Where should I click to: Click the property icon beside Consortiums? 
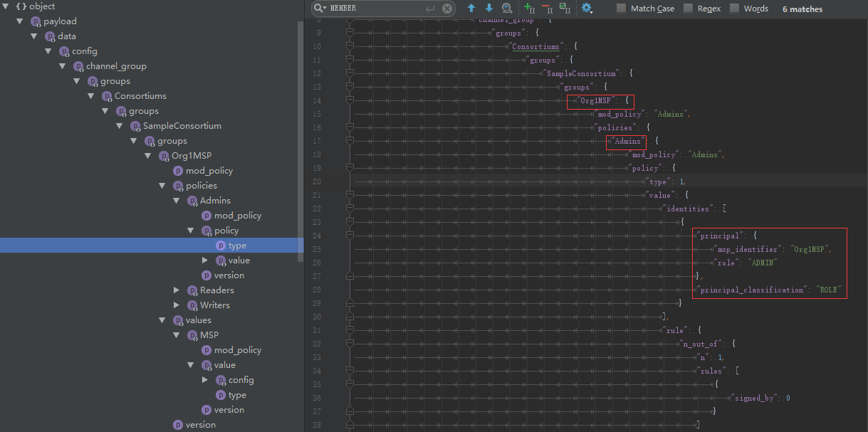pos(107,96)
